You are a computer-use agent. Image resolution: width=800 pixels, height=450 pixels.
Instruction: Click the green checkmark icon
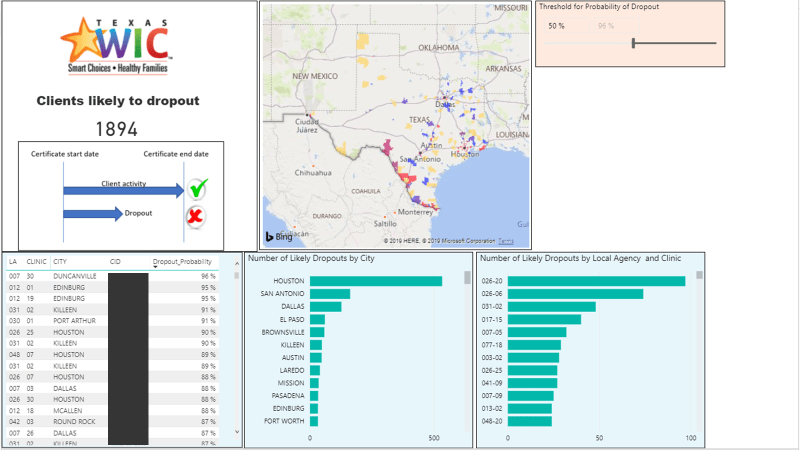tap(197, 188)
